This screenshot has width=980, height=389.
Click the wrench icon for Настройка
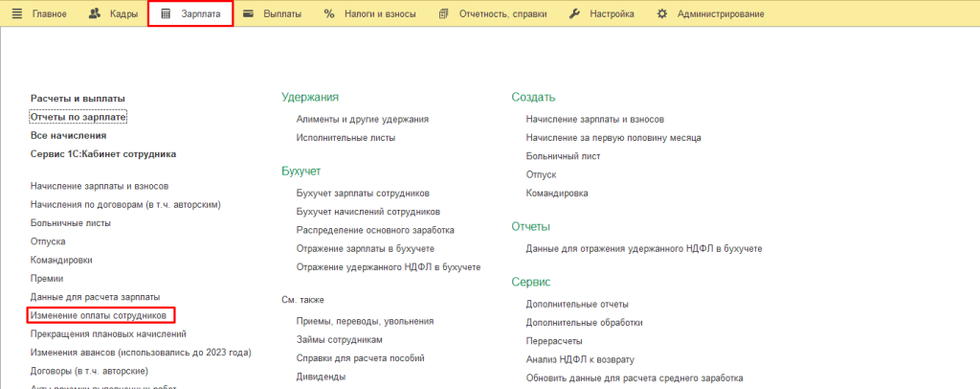point(574,14)
